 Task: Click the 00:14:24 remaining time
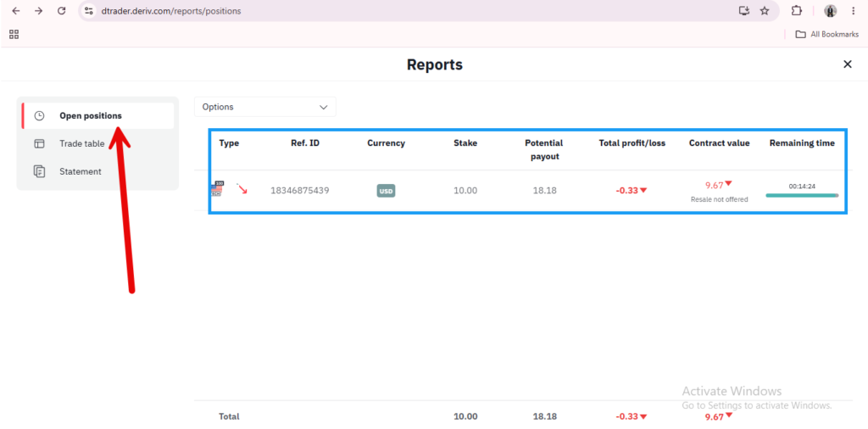coord(802,187)
